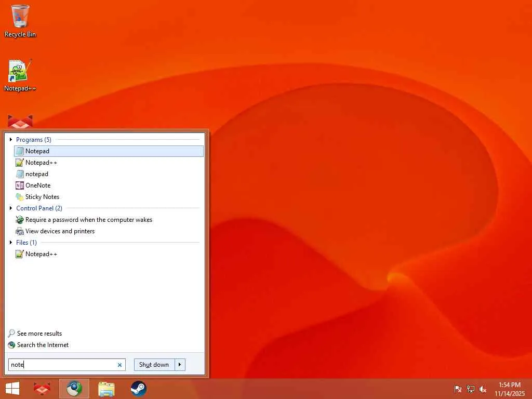Collapse the Files (1) group arrow
The height and width of the screenshot is (399, 532).
point(11,242)
